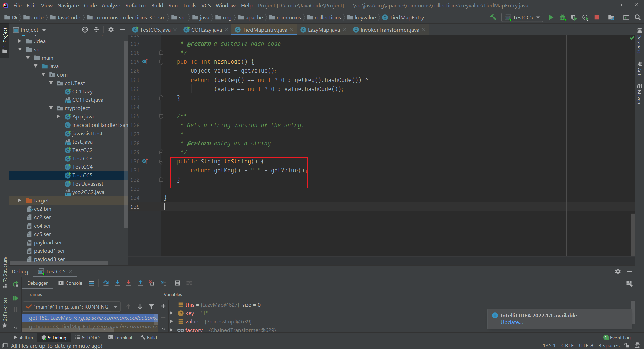Viewport: 644px width, 349px height.
Task: Collapse the myproject package
Action: (51, 108)
